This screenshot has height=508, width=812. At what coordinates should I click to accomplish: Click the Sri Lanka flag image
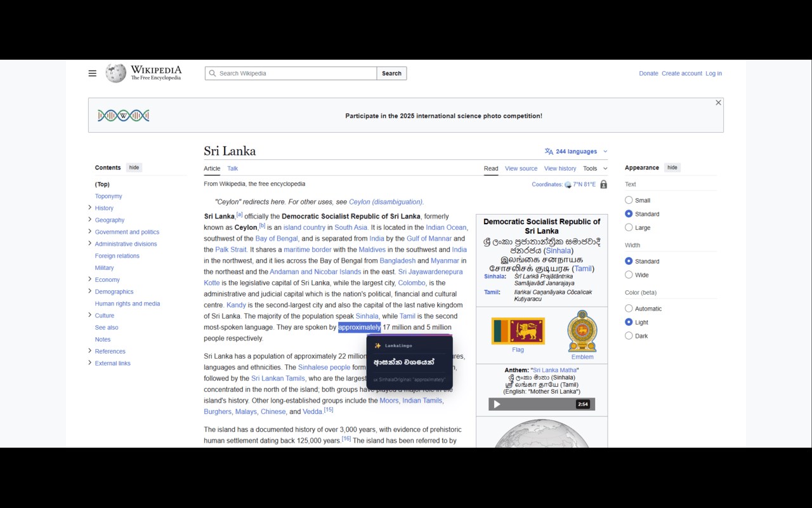coord(518,331)
